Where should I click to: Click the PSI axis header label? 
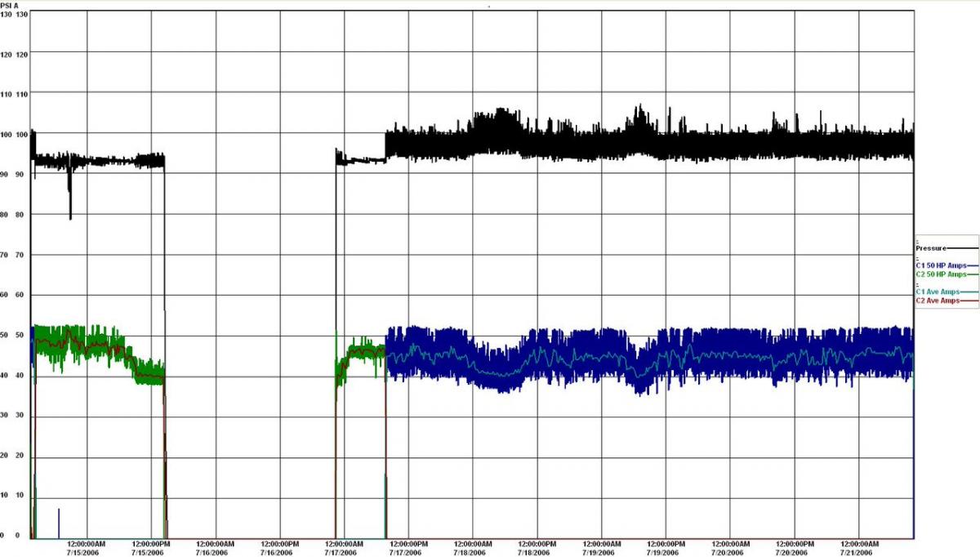[6, 5]
